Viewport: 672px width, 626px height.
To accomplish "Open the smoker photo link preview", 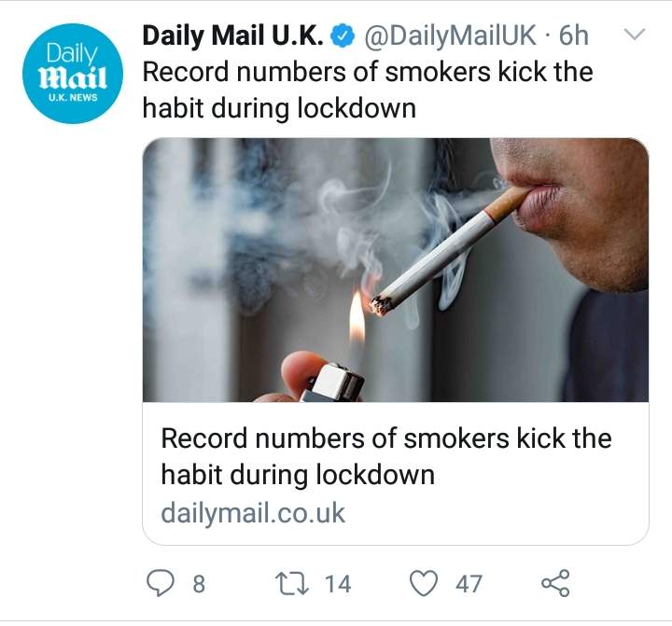I will 396,270.
